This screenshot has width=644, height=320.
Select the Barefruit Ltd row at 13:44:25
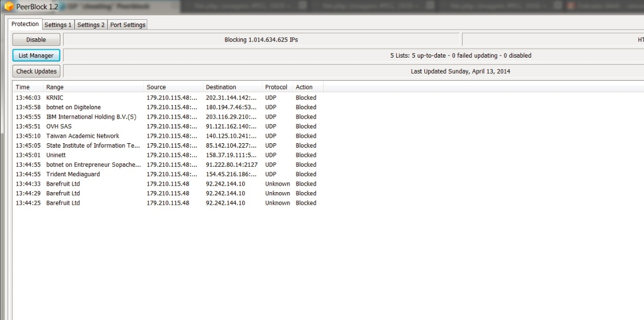[168, 203]
